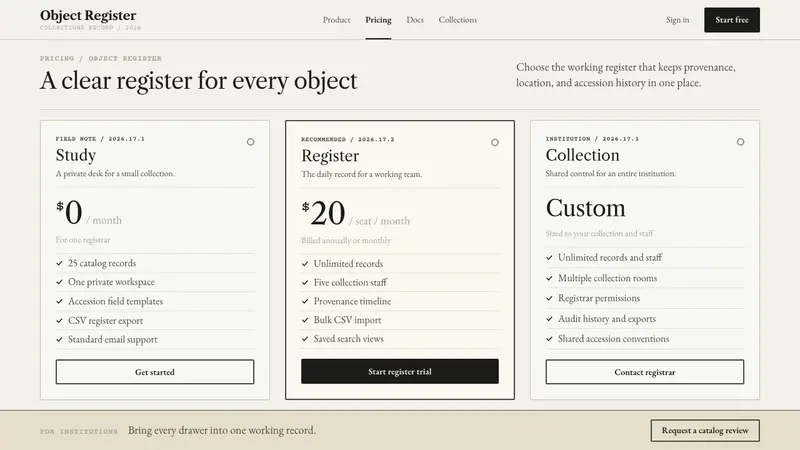Viewport: 800px width, 450px height.
Task: Click the Sign in link
Action: click(677, 20)
